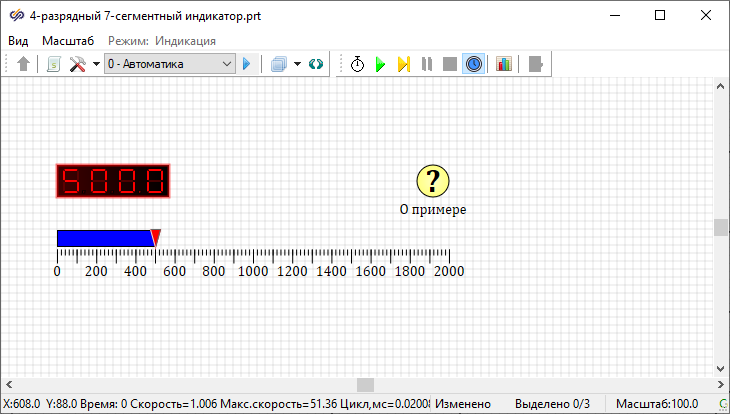Click the red slider marker on scale
730x414 pixels.
(x=155, y=236)
